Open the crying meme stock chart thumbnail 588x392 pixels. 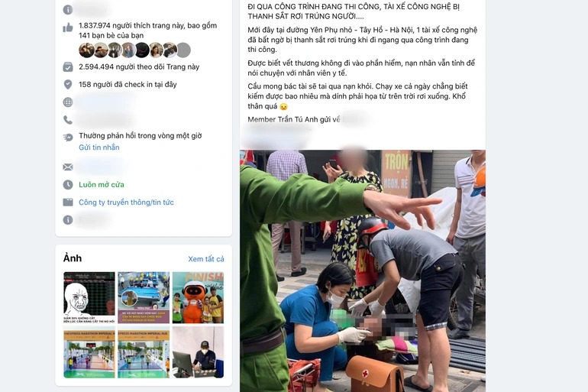click(89, 297)
